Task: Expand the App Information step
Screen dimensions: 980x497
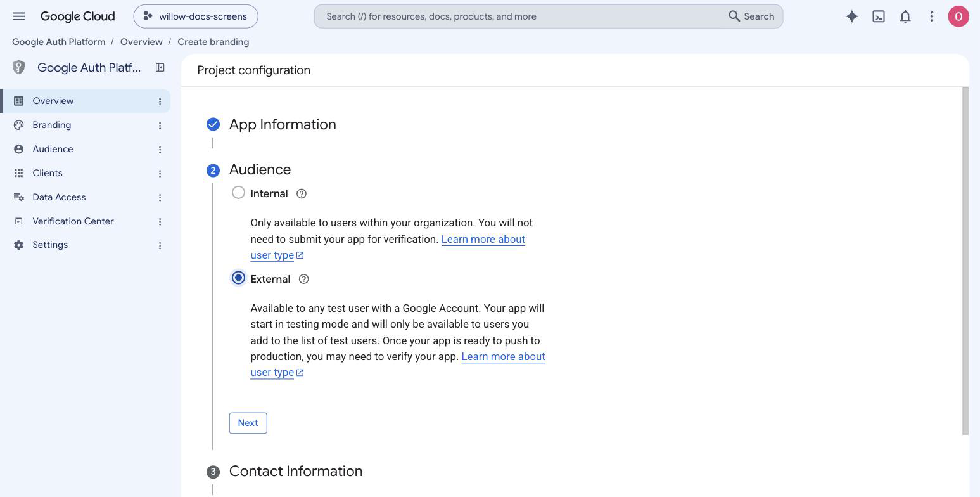Action: coord(283,124)
